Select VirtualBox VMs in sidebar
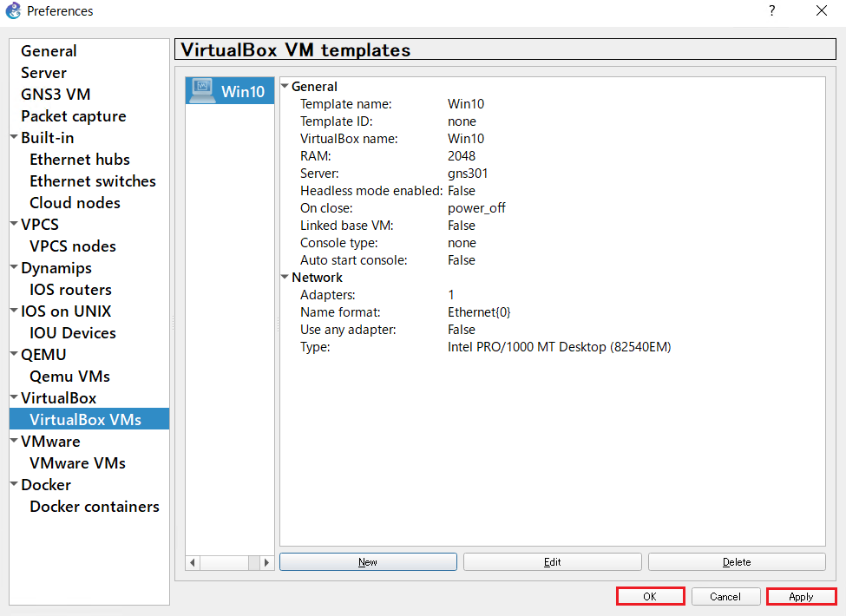 click(x=89, y=419)
